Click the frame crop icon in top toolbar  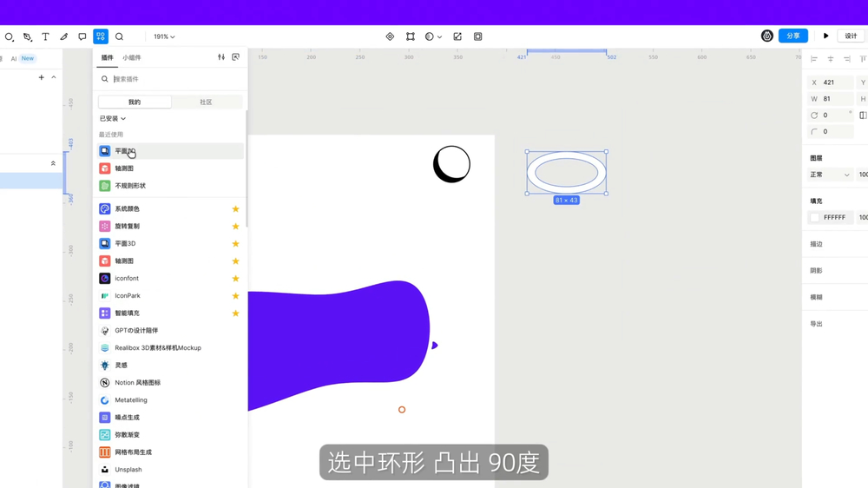coord(411,36)
